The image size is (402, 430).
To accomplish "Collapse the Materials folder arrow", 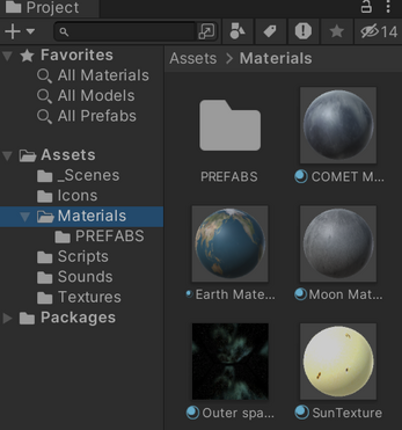I will pos(25,217).
